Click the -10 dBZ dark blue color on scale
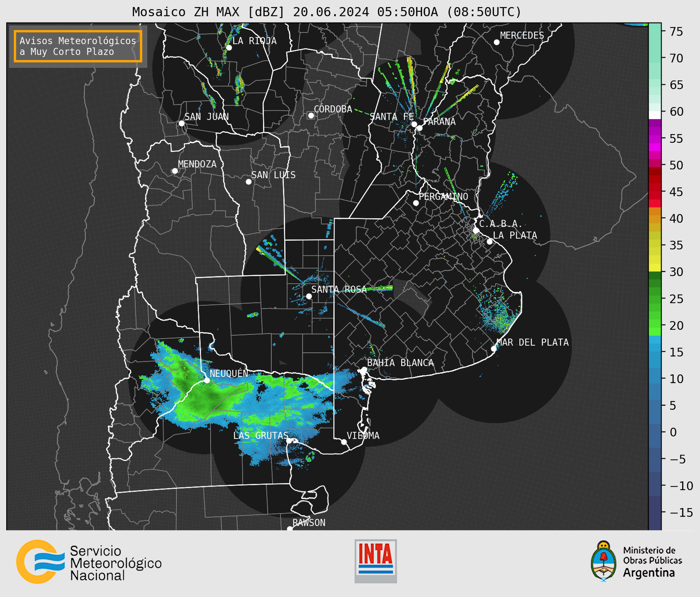Viewport: 700px width, 597px height. click(655, 485)
